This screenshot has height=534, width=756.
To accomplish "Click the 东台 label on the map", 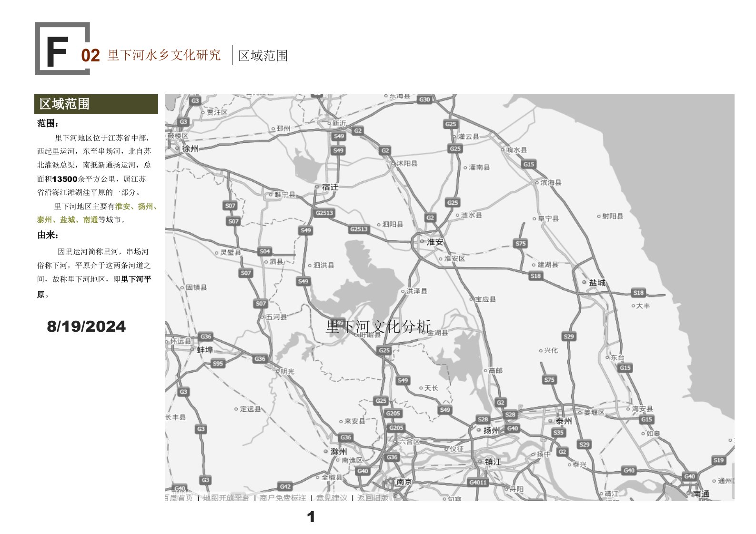I will point(617,357).
